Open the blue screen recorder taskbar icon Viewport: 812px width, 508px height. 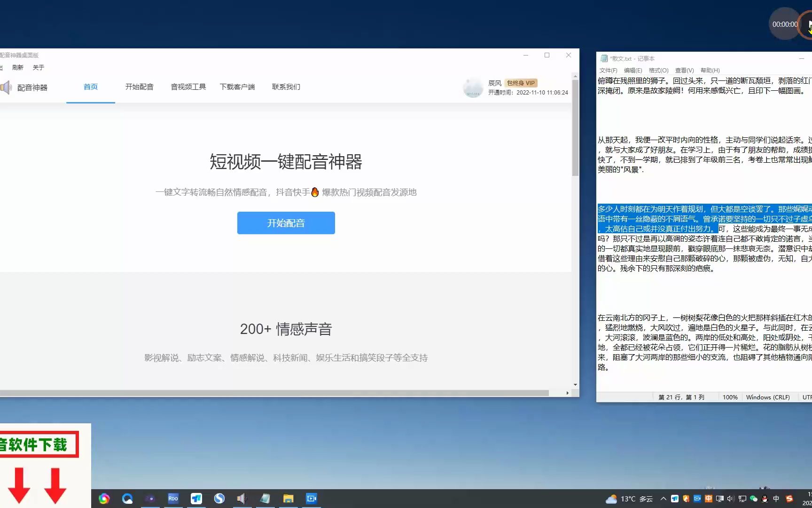pos(311,499)
